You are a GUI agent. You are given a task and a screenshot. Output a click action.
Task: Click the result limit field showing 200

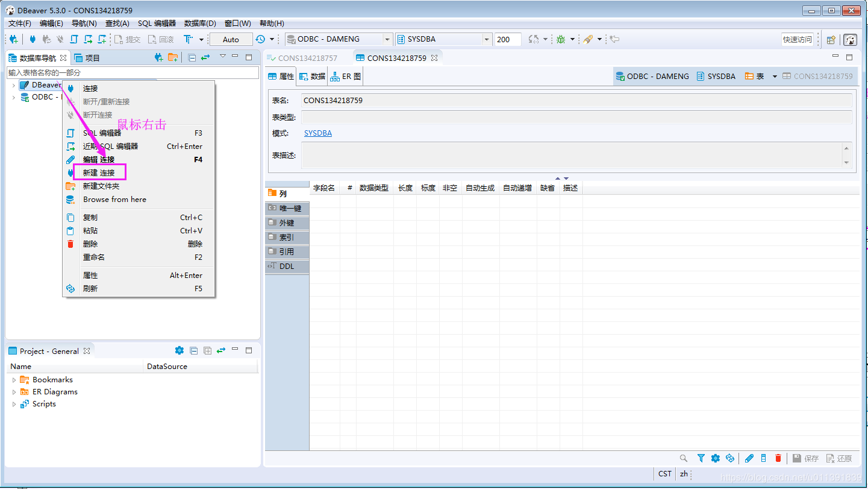(x=508, y=39)
